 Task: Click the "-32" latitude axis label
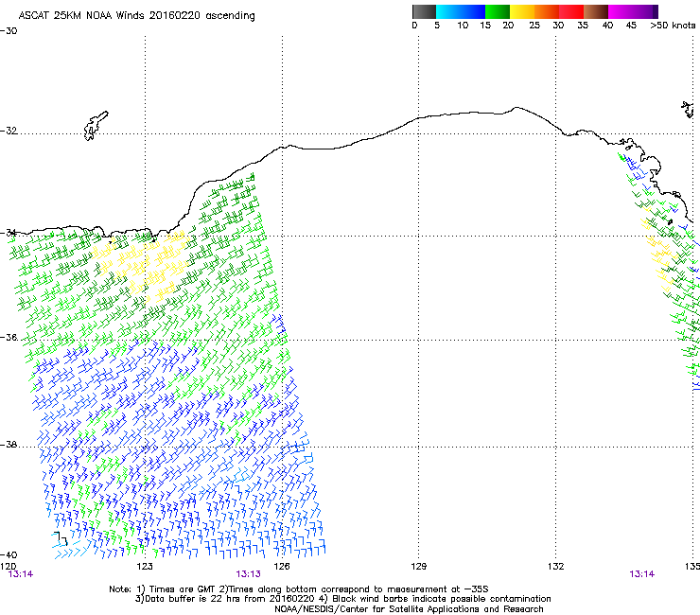(9, 131)
